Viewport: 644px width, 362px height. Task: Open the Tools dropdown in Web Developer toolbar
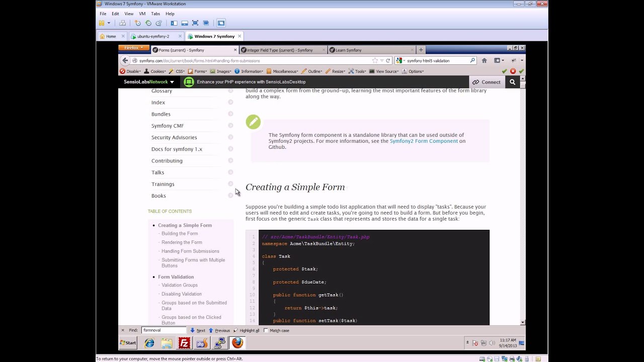[358, 71]
